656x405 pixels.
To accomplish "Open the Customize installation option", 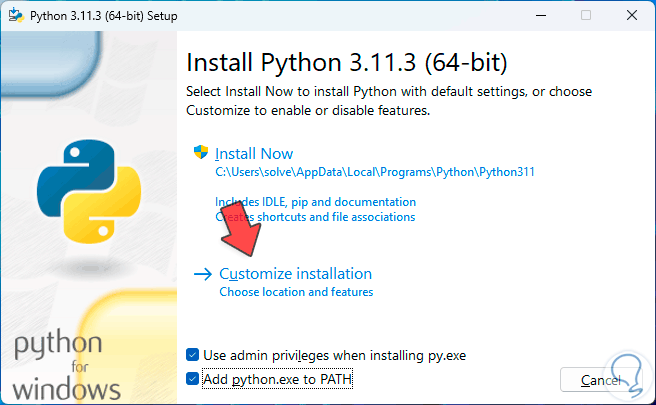I will click(295, 273).
